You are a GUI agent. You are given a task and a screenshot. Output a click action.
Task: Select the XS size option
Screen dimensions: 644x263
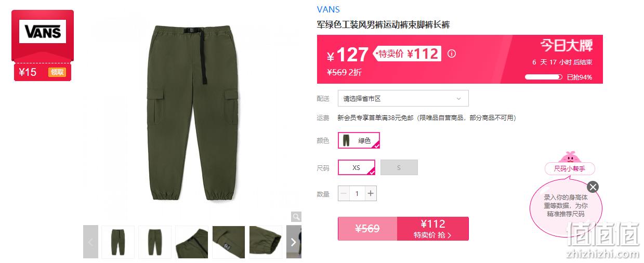[x=357, y=167]
